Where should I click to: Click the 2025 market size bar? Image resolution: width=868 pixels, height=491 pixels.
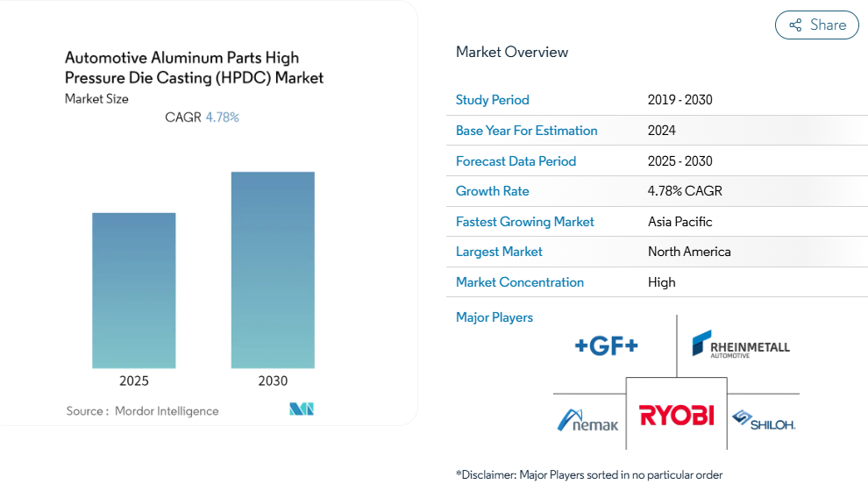134,290
